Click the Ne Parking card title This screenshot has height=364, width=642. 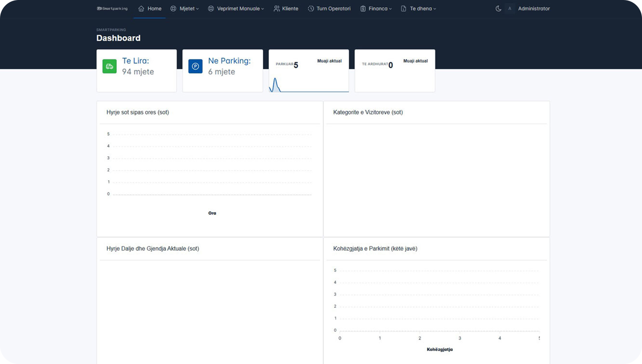coord(229,61)
